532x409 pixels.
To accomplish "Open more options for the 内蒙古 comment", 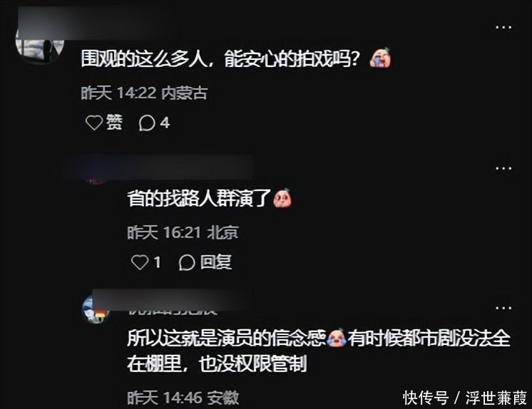I will click(x=503, y=27).
